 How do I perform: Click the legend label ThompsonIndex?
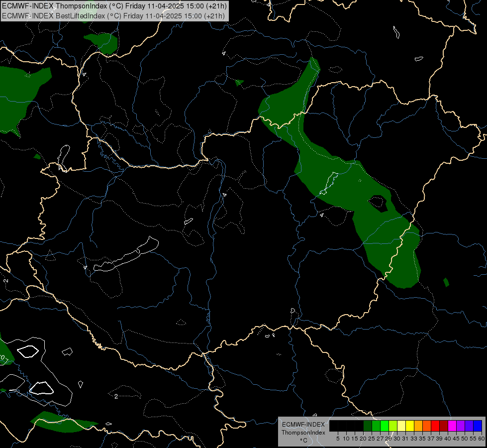[303, 433]
